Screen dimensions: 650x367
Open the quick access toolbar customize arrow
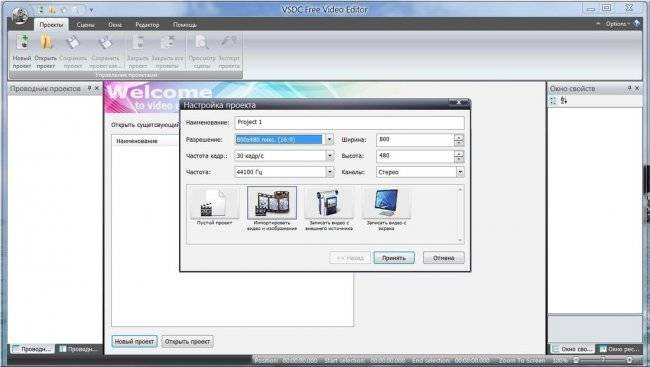(91, 10)
